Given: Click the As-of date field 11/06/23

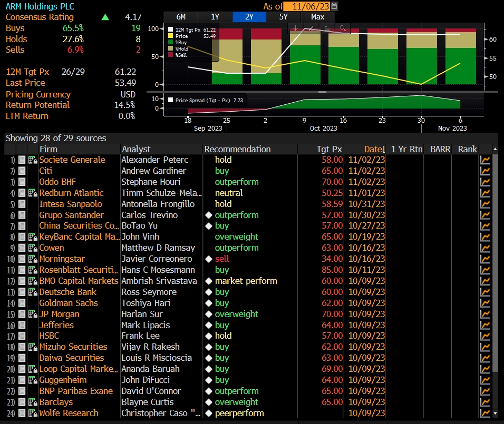Looking at the screenshot, I should (306, 6).
